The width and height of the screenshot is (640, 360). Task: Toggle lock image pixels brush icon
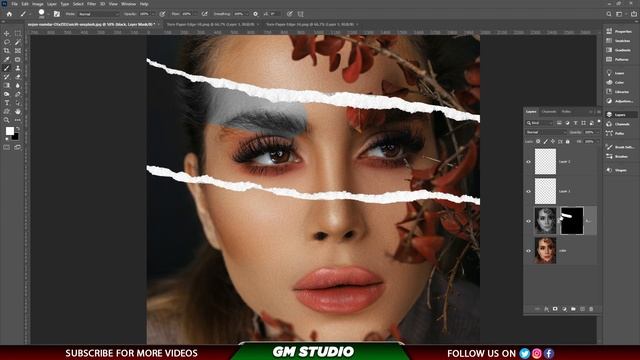(x=546, y=142)
